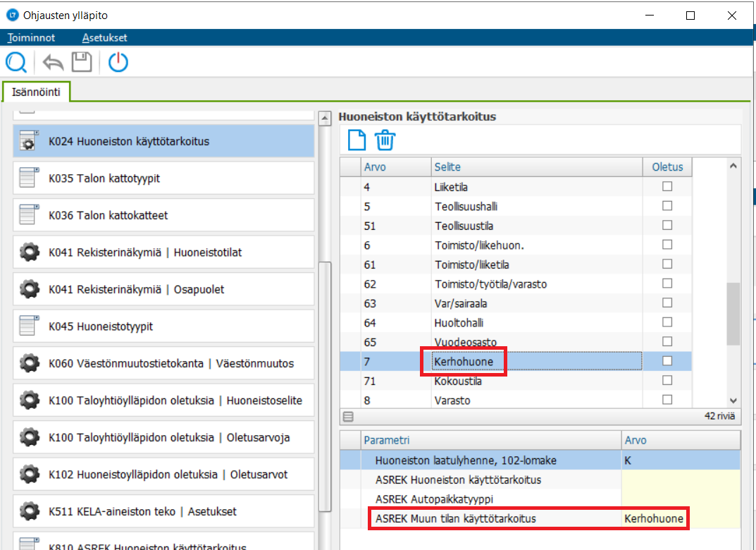
Task: Open the Asetukset menu
Action: (x=104, y=38)
